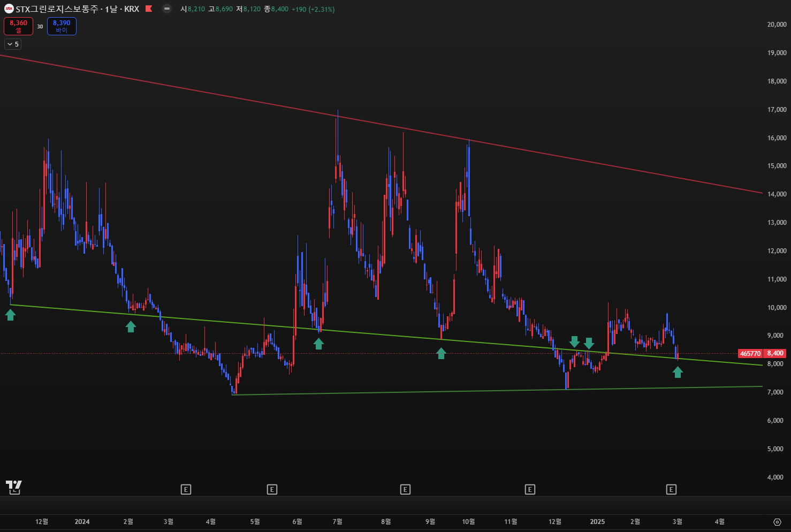This screenshot has height=532, width=791.
Task: Click the blue 8,390 바이 buy button
Action: coord(62,26)
